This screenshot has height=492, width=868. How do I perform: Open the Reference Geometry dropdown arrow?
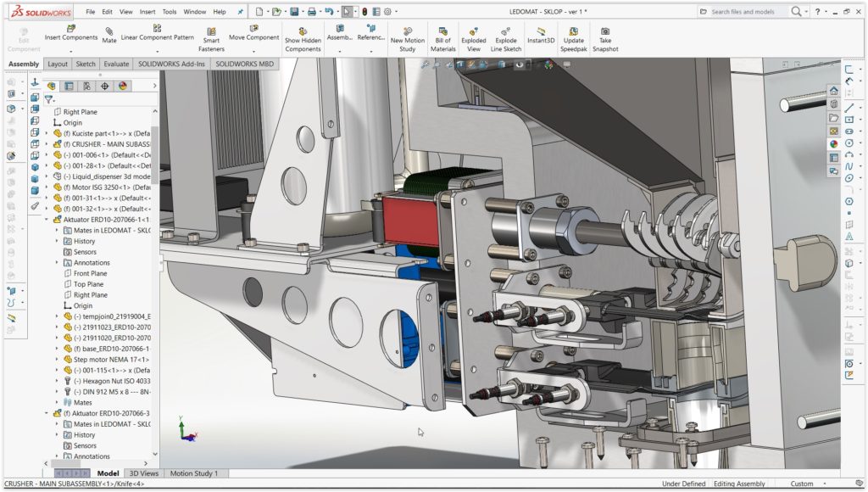371,51
